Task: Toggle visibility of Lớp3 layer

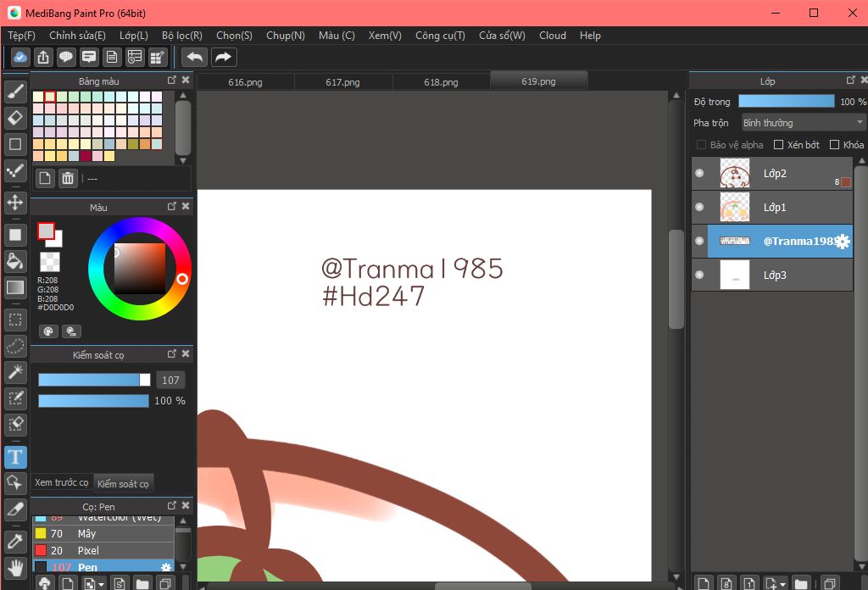Action: [x=699, y=275]
